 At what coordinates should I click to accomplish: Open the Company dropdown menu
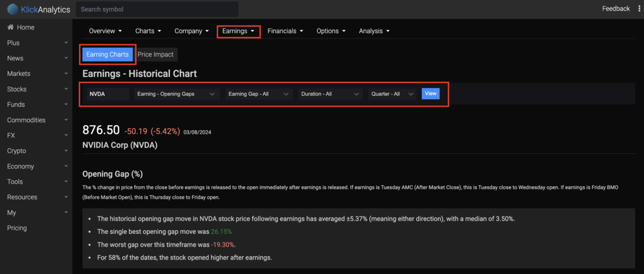[192, 31]
